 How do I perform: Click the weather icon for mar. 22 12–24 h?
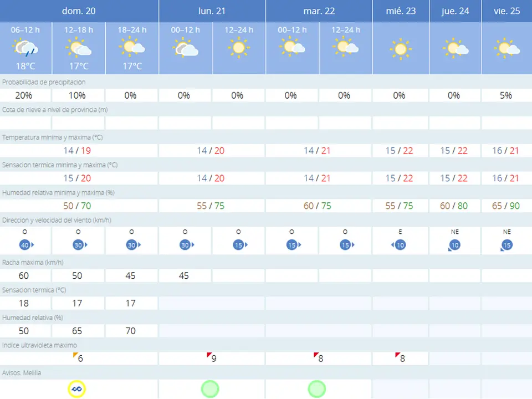click(x=345, y=47)
